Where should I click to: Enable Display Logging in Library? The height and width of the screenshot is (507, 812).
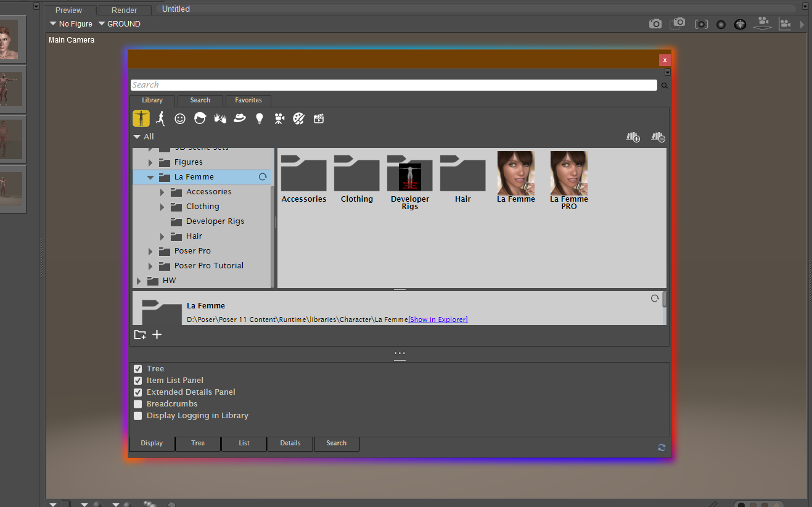(138, 416)
